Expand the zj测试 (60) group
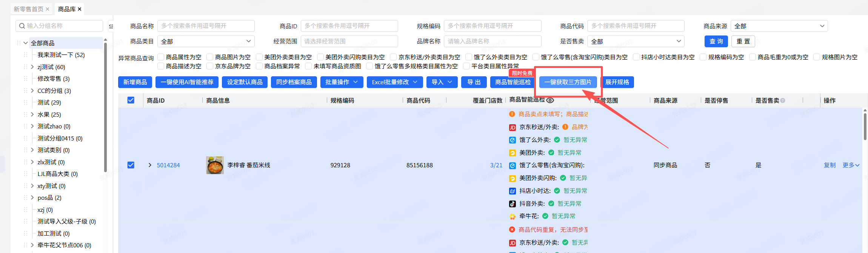The width and height of the screenshot is (868, 253). (x=32, y=67)
